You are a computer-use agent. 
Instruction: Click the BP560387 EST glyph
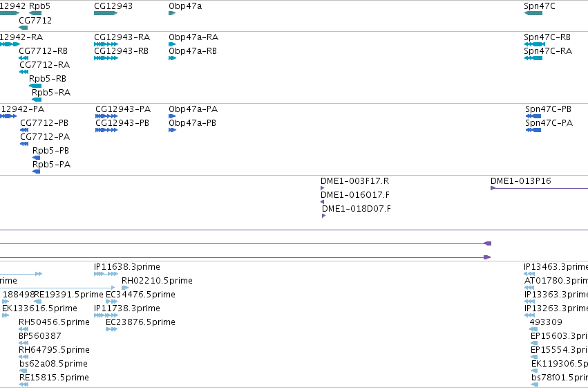(23, 343)
